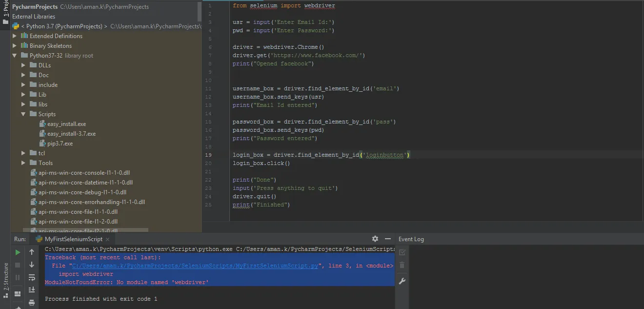Image resolution: width=644 pixels, height=309 pixels.
Task: Select PycharmProjects root in tree
Action: [35, 7]
